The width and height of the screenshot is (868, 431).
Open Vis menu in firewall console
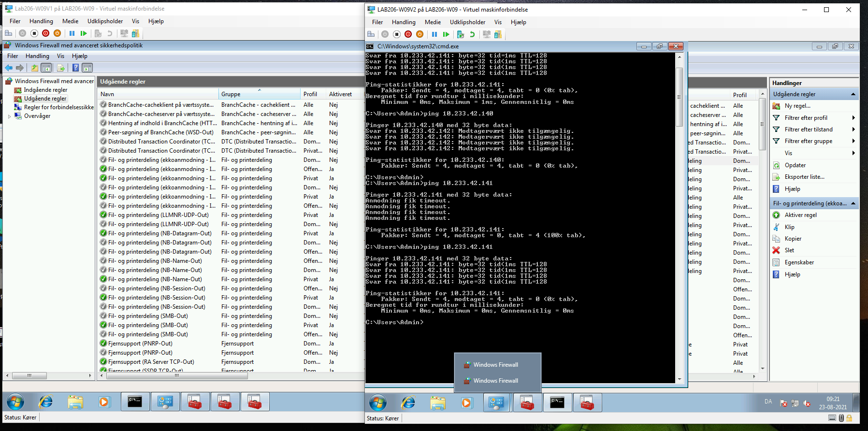pos(60,56)
